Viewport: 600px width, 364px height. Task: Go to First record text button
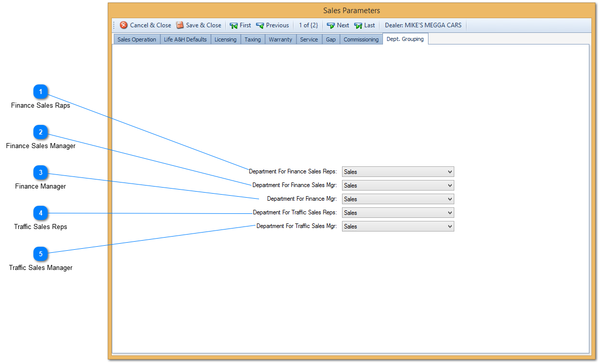245,25
